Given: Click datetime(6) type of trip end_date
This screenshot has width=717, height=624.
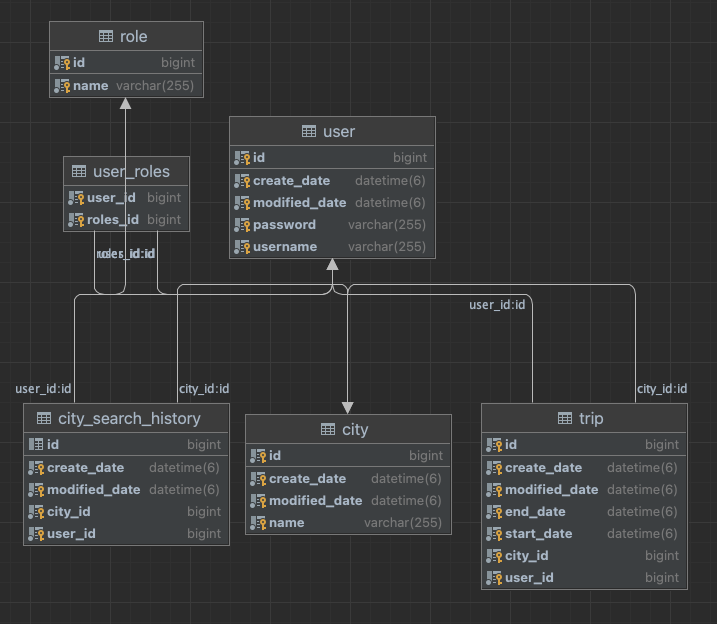Looking at the screenshot, I should [642, 512].
